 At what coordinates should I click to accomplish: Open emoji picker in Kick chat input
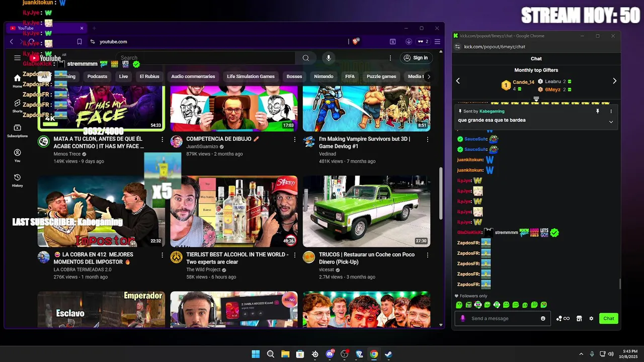(543, 318)
